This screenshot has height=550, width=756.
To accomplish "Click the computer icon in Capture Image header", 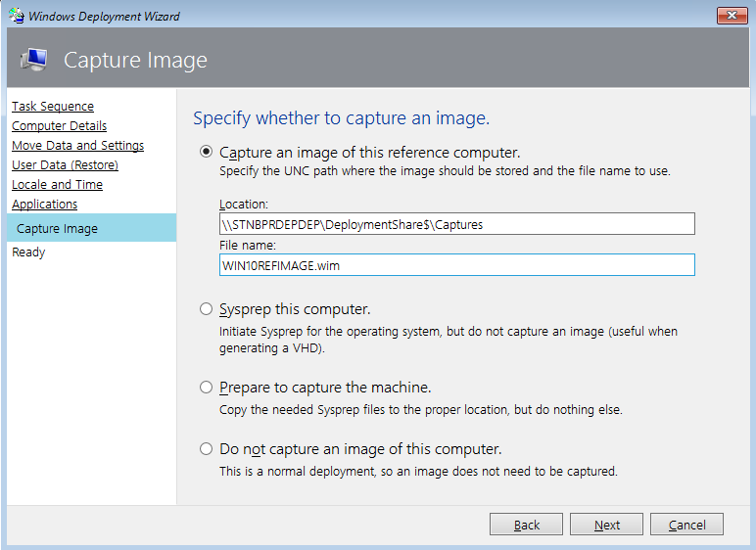I will tap(33, 60).
